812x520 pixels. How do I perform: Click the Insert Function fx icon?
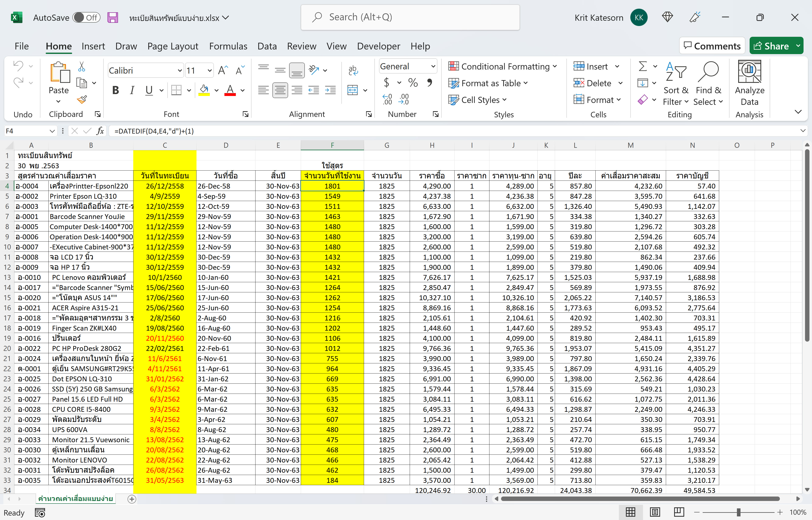click(100, 131)
